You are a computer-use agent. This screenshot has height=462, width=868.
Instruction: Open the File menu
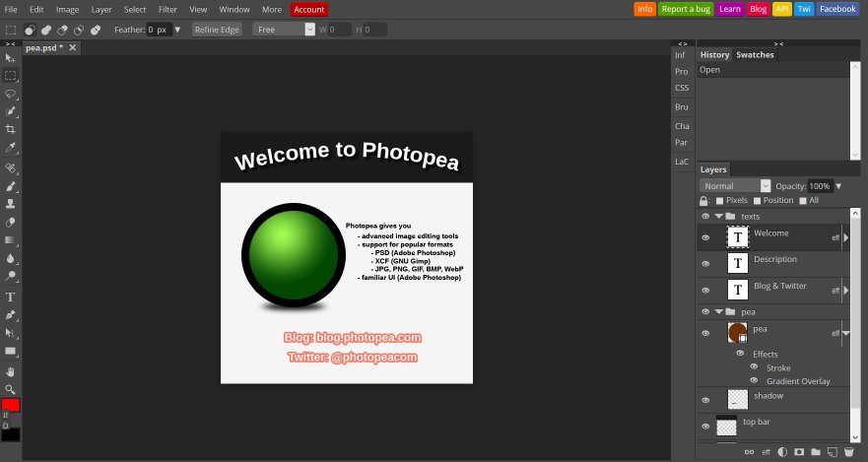tap(11, 10)
